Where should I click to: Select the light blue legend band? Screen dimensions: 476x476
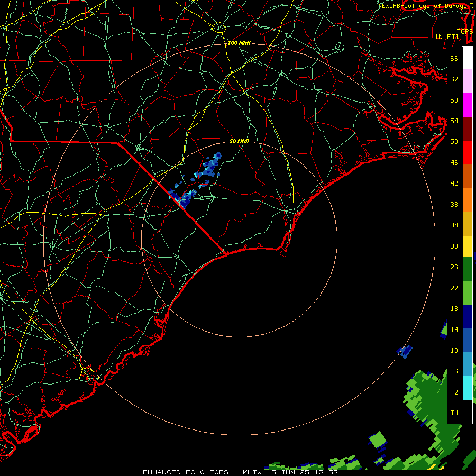tap(467, 364)
